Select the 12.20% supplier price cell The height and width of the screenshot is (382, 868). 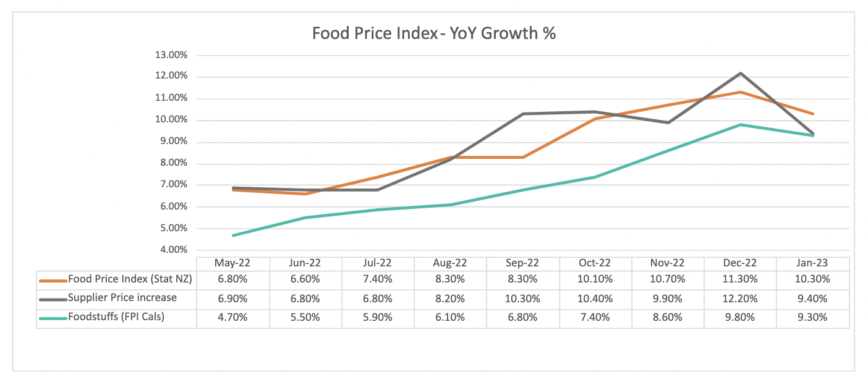pyautogui.click(x=741, y=299)
